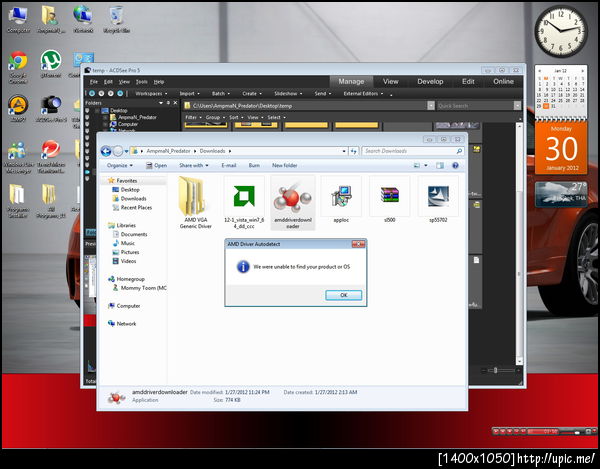The height and width of the screenshot is (469, 600).
Task: Open the recent pages dropdown beside the forward arrow
Action: (126, 151)
